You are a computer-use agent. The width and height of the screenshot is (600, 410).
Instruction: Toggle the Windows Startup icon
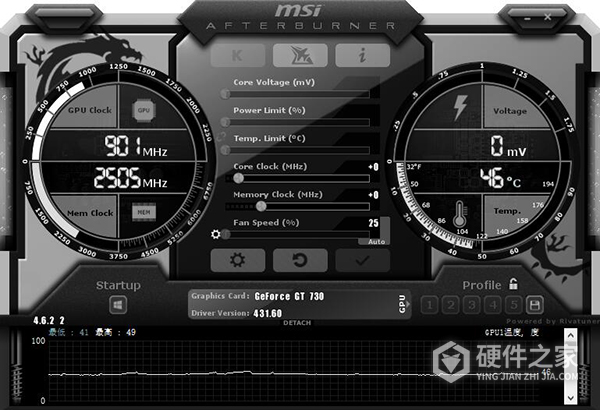pyautogui.click(x=118, y=305)
